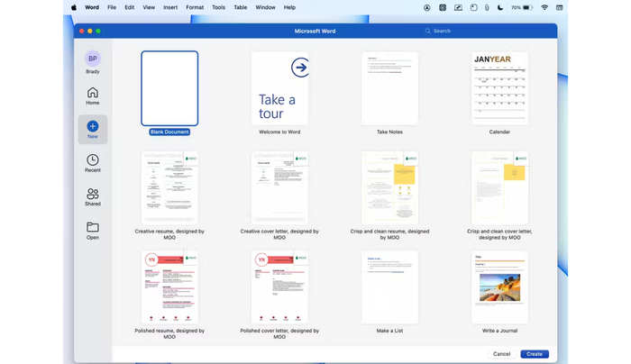Click the 'Take Notes' label
This screenshot has width=631, height=364.
click(x=389, y=132)
